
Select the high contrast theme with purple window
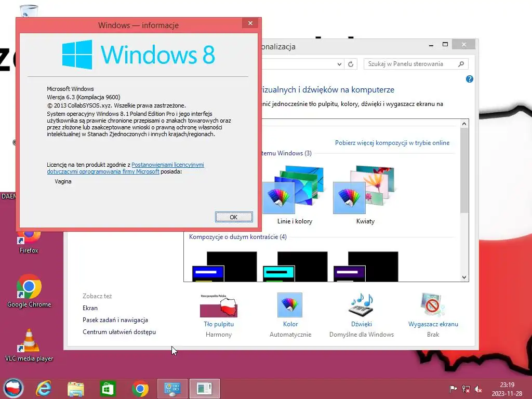pos(366,267)
